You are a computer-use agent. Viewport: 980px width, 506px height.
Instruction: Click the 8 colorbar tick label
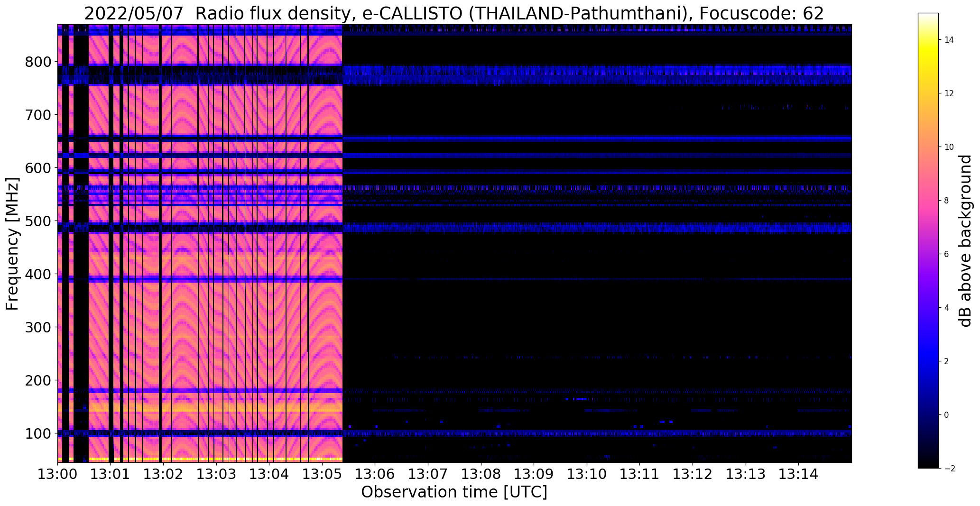(946, 201)
